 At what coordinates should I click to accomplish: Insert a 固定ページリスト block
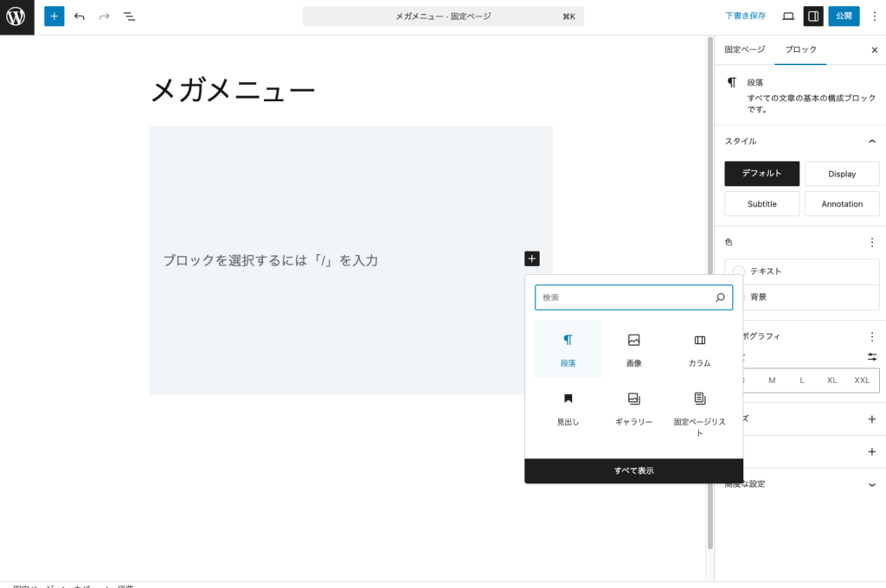click(x=700, y=406)
